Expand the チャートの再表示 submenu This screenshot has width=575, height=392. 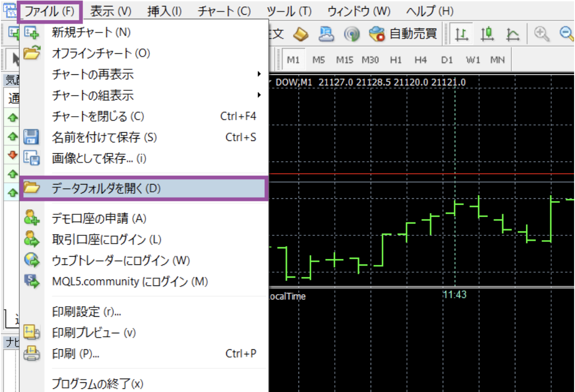(144, 74)
